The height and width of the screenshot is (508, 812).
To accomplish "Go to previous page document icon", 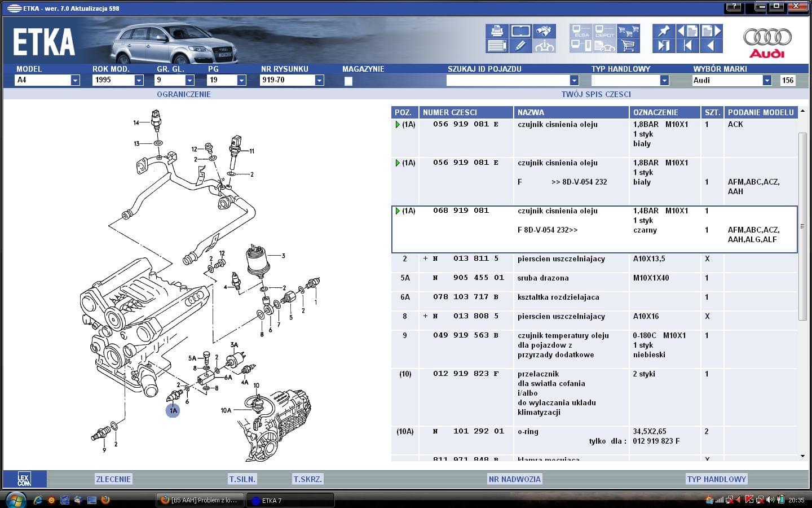I will click(x=687, y=30).
